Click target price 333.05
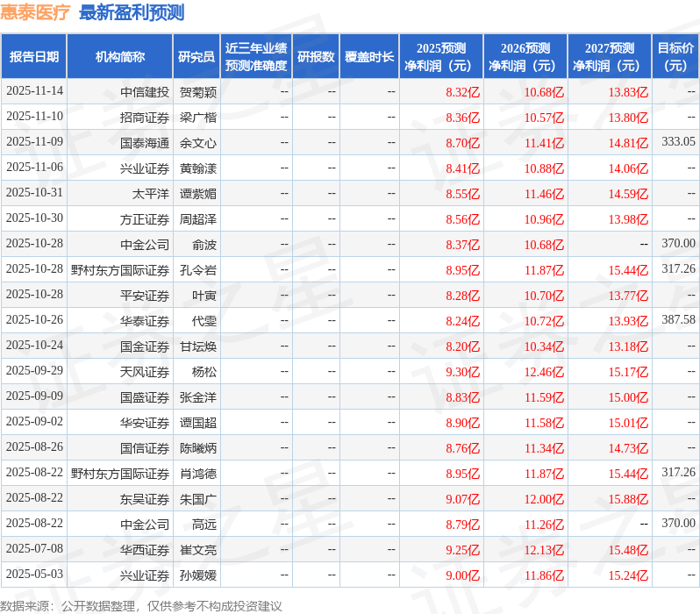Screen dimensions: 700x614 click(x=679, y=141)
